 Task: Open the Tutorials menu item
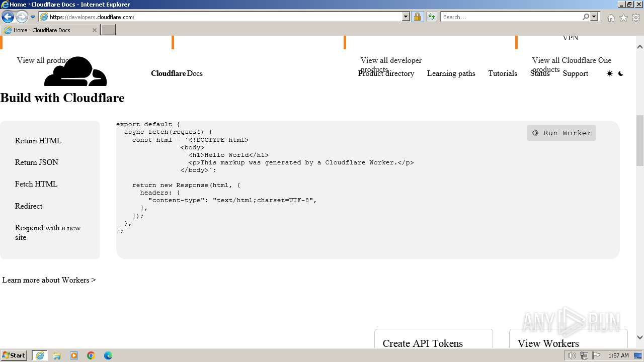503,73
